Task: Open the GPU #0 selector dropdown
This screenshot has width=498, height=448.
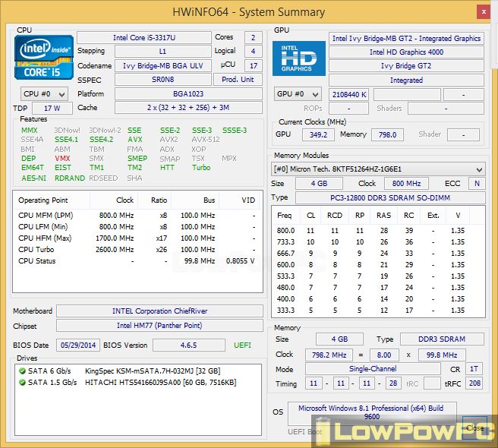Action: pyautogui.click(x=298, y=94)
